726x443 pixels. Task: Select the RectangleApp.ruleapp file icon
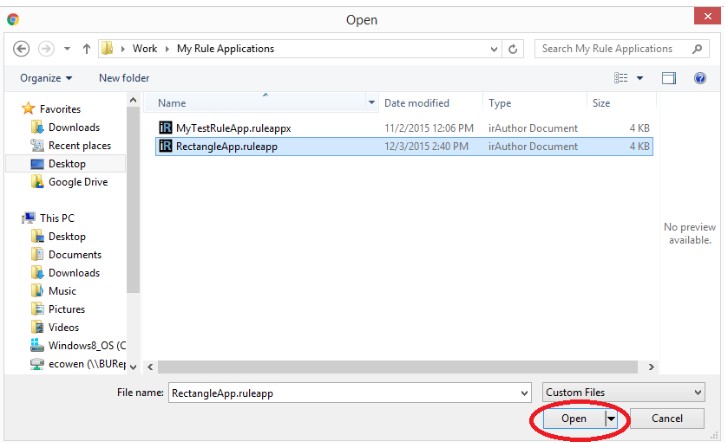coord(166,146)
